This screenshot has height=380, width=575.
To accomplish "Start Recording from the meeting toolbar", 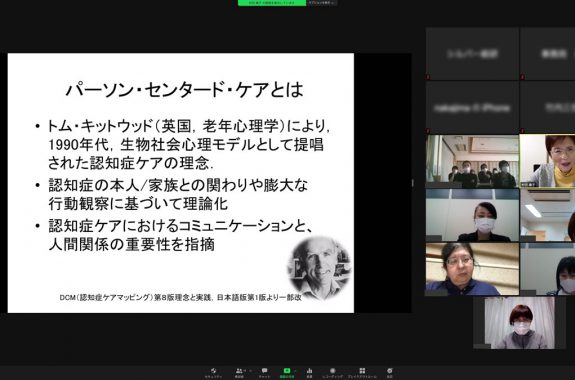I will coord(333,373).
